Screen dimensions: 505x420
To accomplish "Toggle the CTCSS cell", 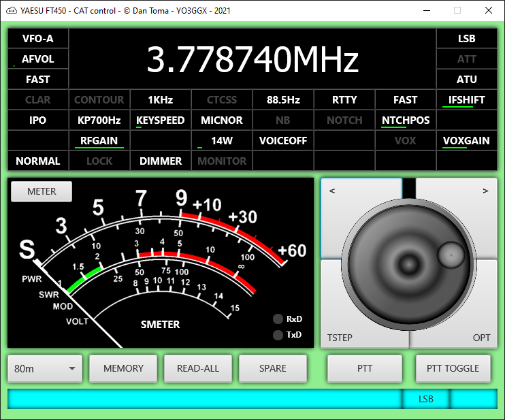I will 222,100.
